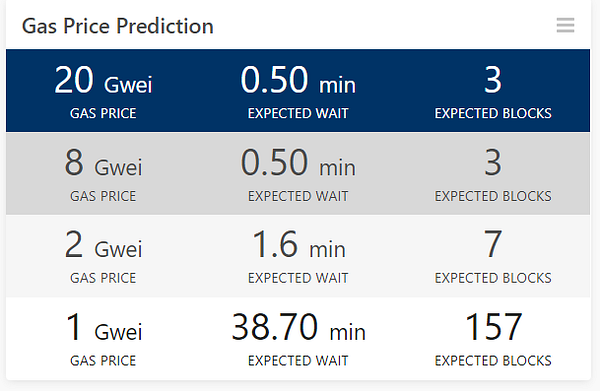Click EXPECTED WAIT label under 1.6 min
600x391 pixels.
click(298, 278)
